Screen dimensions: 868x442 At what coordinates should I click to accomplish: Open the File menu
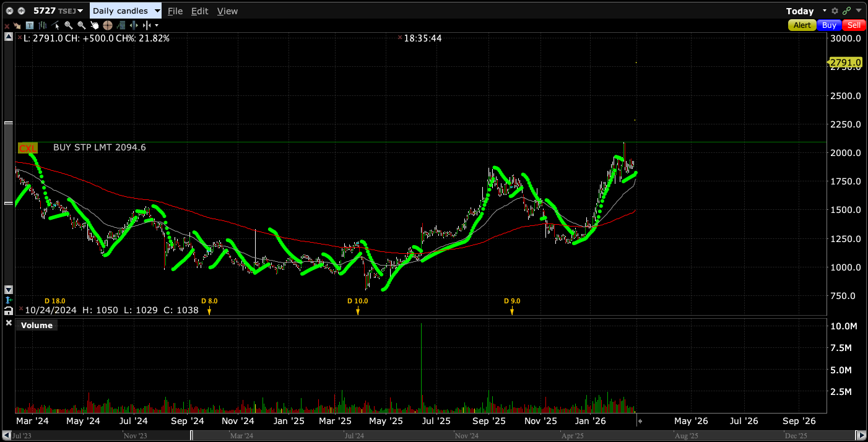[175, 11]
